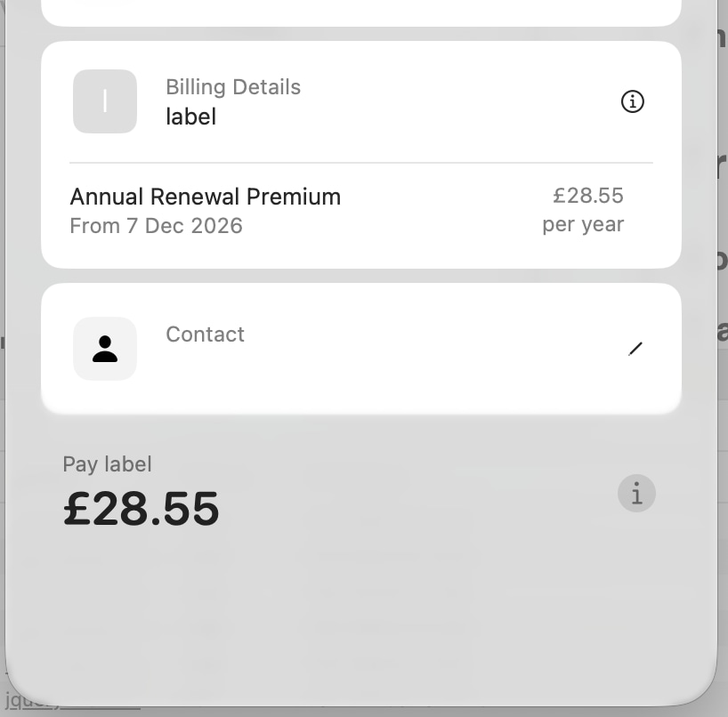Click the 'From 7 Dec 2026' date text

coord(157,226)
